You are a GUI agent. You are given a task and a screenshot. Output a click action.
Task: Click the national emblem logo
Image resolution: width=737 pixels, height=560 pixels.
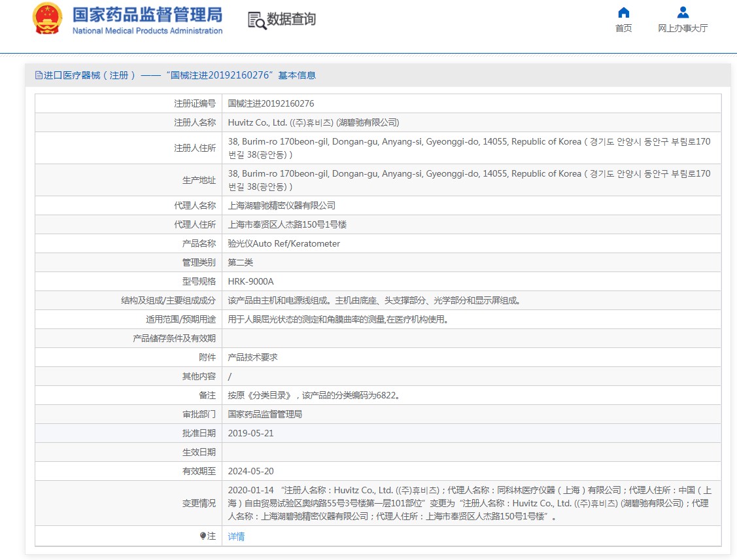coord(47,19)
